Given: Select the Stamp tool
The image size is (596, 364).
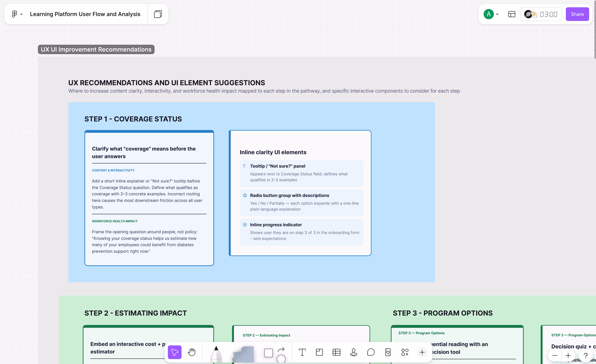Looking at the screenshot, I should (354, 352).
